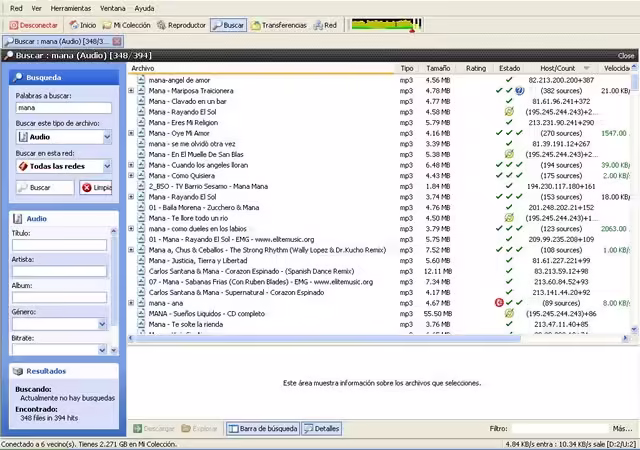Expand 'Mana - Como Quisiera' row
This screenshot has width=640, height=450.
coord(131,176)
